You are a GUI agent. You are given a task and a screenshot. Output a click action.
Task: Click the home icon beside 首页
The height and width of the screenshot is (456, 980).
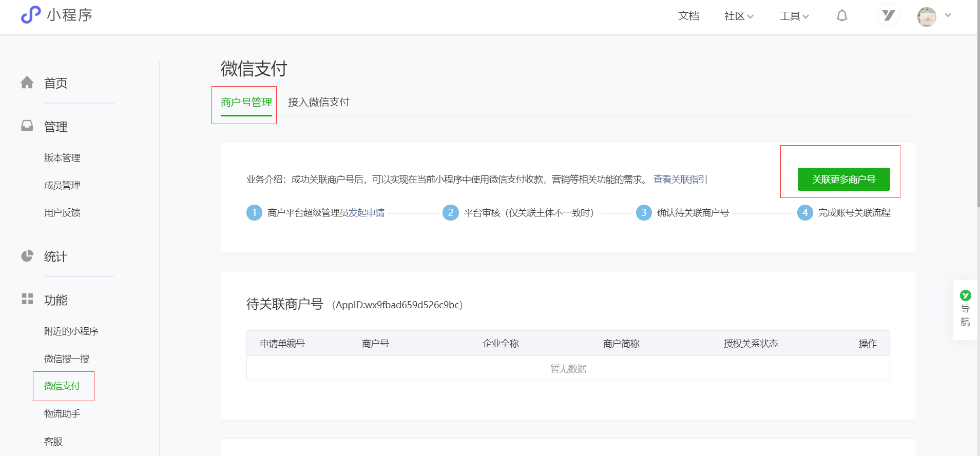click(x=27, y=83)
